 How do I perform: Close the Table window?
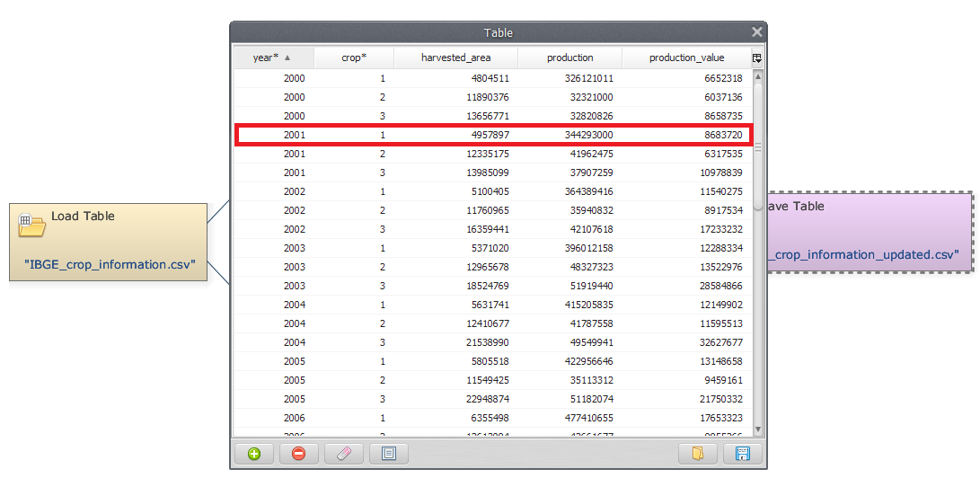757,32
